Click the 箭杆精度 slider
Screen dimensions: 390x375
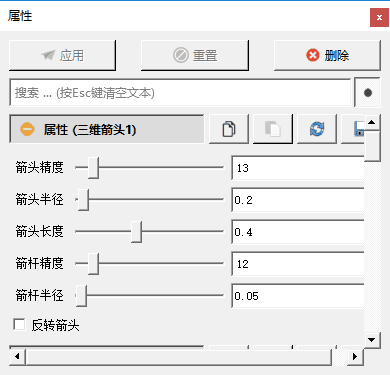(149, 264)
